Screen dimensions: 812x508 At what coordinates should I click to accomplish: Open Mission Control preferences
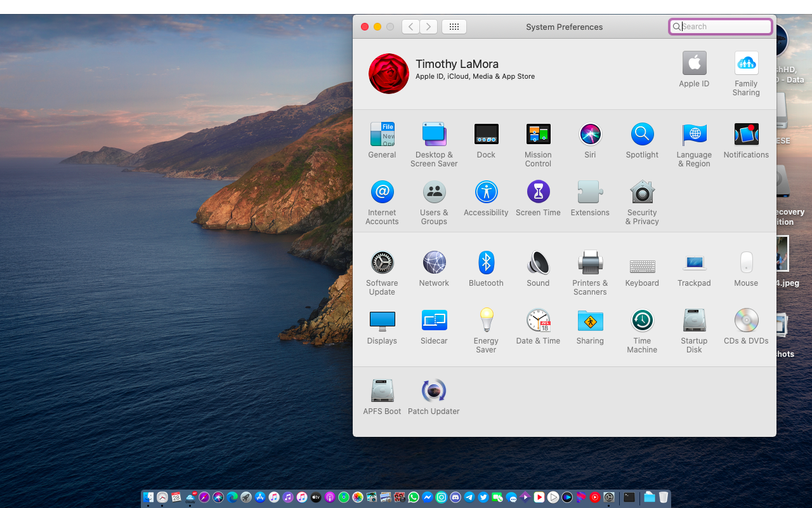(538, 145)
